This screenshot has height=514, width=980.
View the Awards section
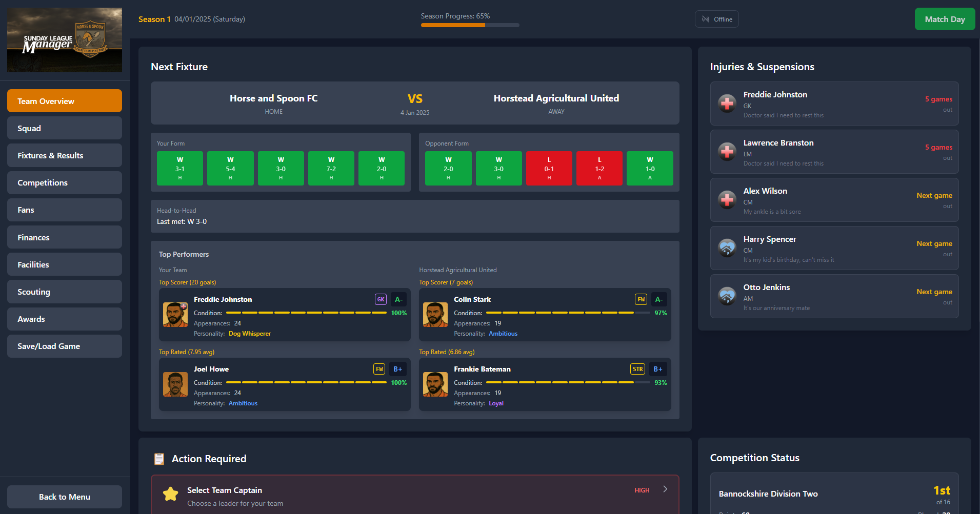point(65,319)
